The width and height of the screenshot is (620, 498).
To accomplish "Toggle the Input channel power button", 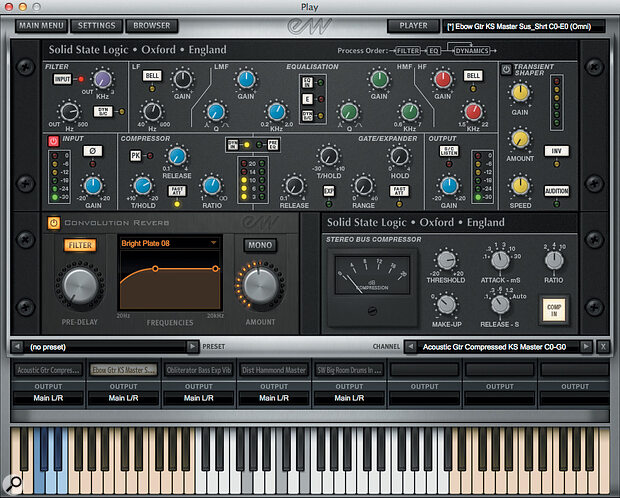I will point(53,141).
